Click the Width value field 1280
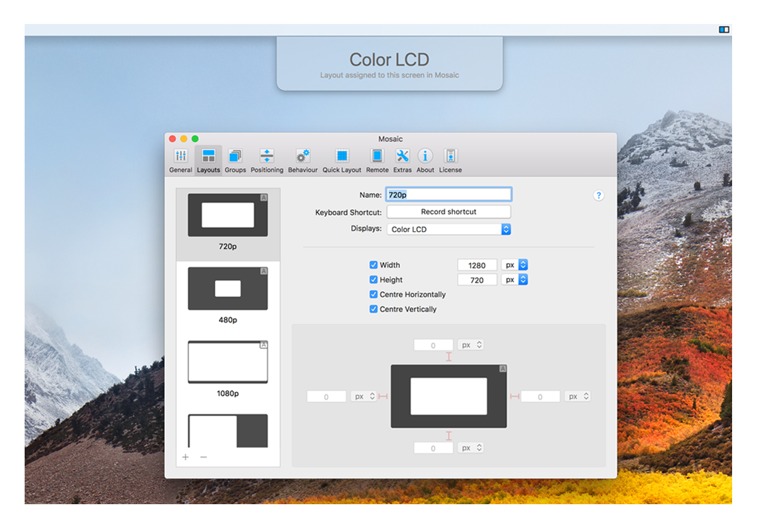Viewport: 758px width, 532px height. pyautogui.click(x=477, y=265)
